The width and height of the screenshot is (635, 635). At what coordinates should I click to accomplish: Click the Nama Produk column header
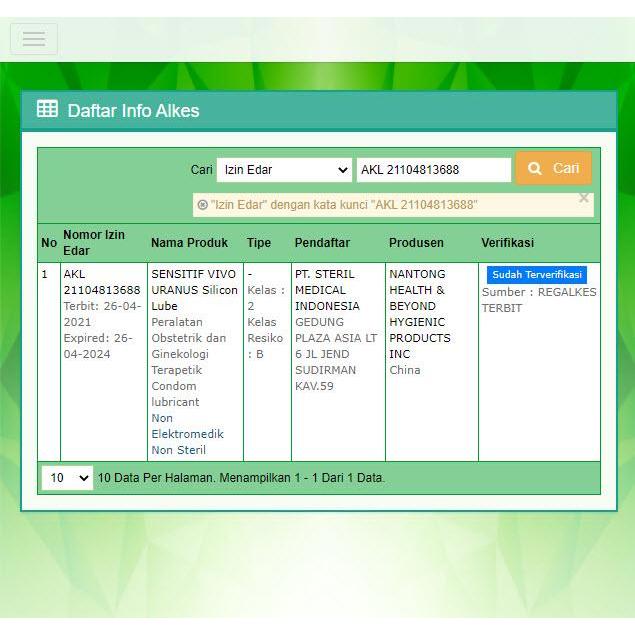(189, 243)
